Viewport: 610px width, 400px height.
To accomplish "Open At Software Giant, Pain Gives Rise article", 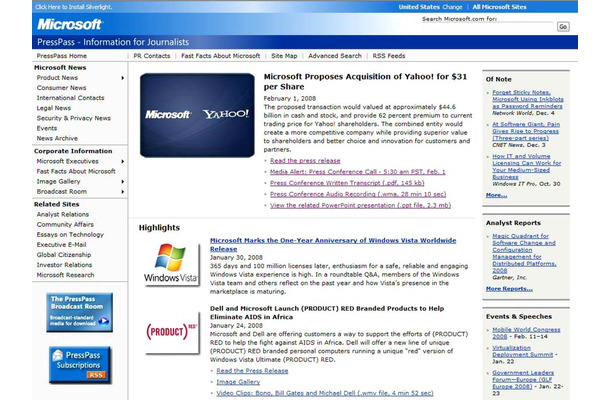I will (526, 131).
